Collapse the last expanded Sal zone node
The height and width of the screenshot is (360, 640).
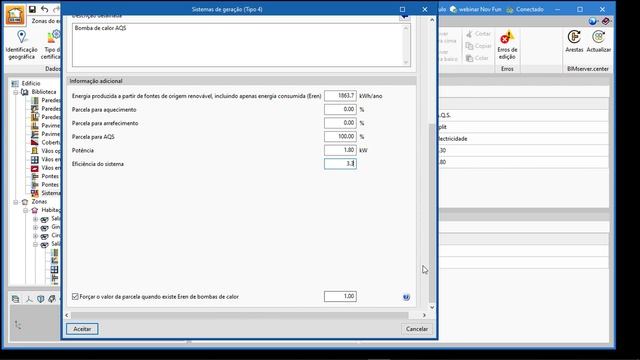(36, 244)
